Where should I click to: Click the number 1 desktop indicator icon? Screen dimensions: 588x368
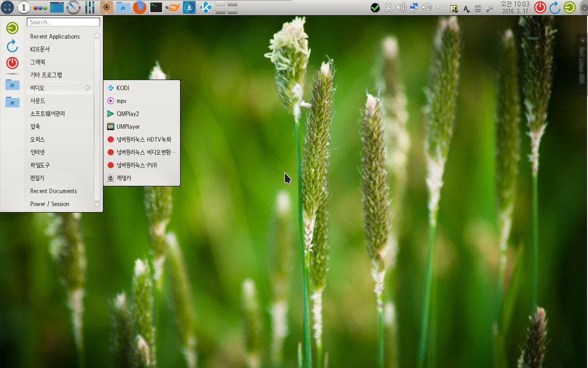23,7
